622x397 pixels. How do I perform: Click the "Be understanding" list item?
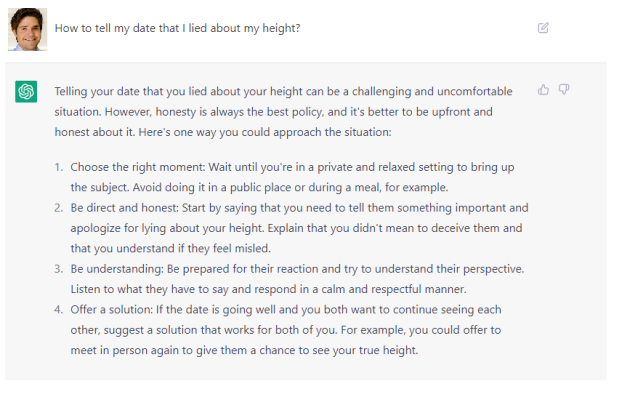(x=297, y=279)
